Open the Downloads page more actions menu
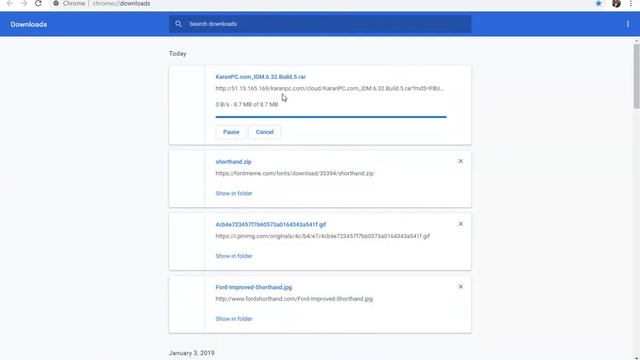 [x=628, y=24]
